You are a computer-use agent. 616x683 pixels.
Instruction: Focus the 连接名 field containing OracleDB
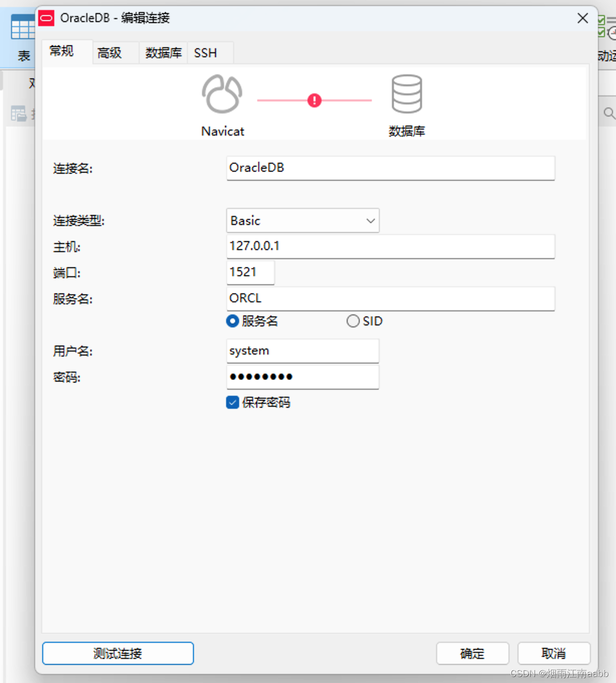[x=391, y=168]
